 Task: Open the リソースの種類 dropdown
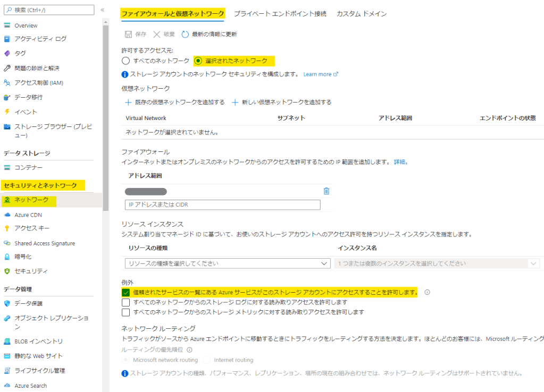coord(227,263)
